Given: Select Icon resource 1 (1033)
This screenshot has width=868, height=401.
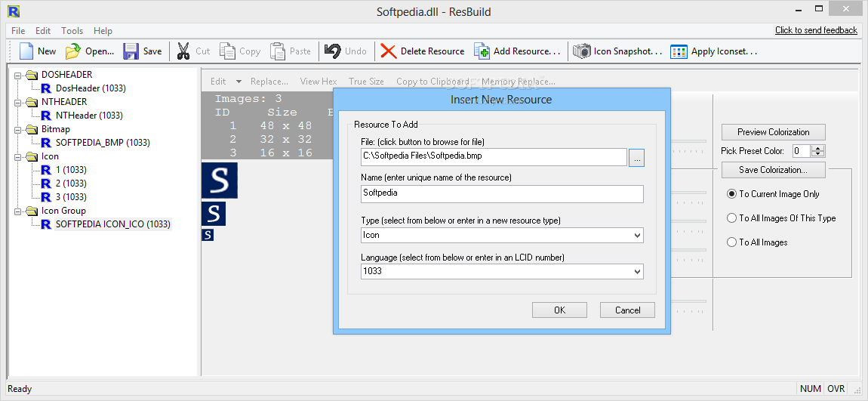Looking at the screenshot, I should [71, 170].
